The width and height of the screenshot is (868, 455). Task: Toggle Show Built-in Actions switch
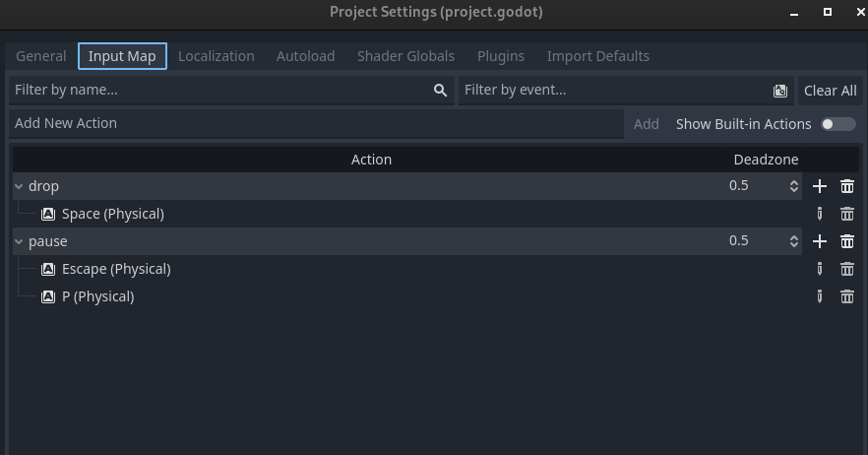838,124
